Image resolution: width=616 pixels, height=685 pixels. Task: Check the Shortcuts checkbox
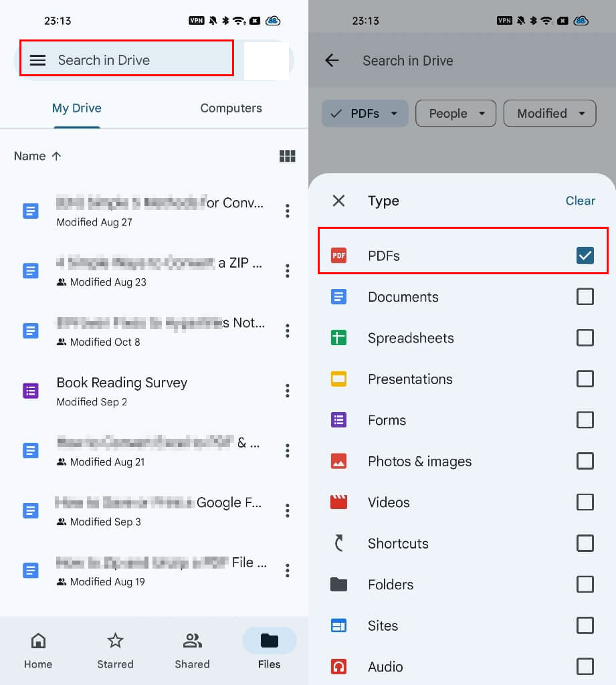click(x=585, y=543)
